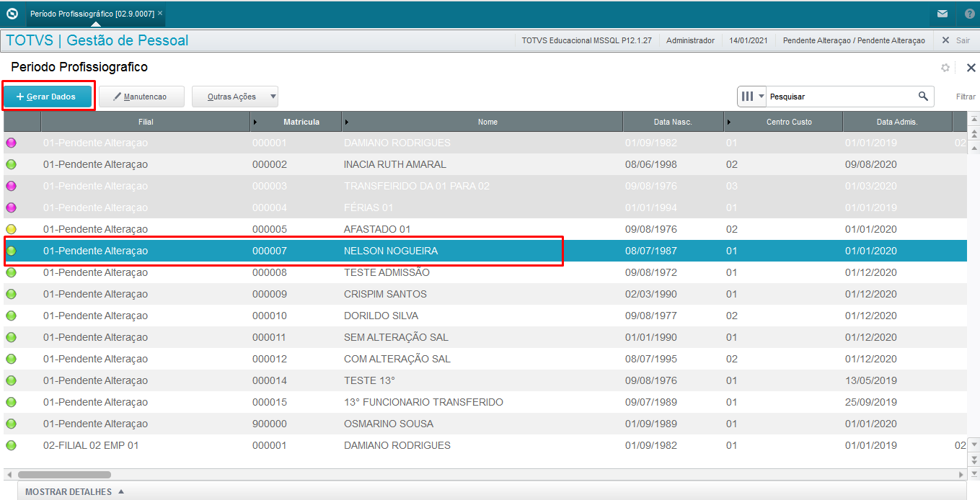This screenshot has height=500, width=980.
Task: Click the green status dot of TESTE ADMISSÃO
Action: pos(11,272)
